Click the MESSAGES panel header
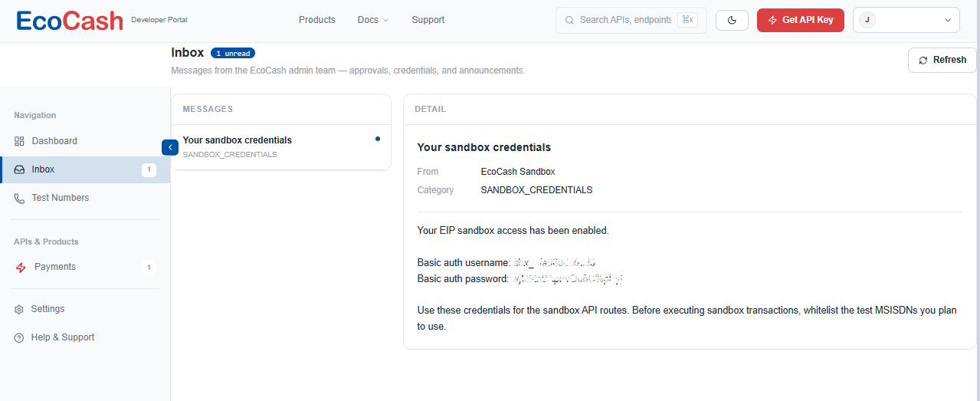The image size is (980, 401). pyautogui.click(x=208, y=110)
